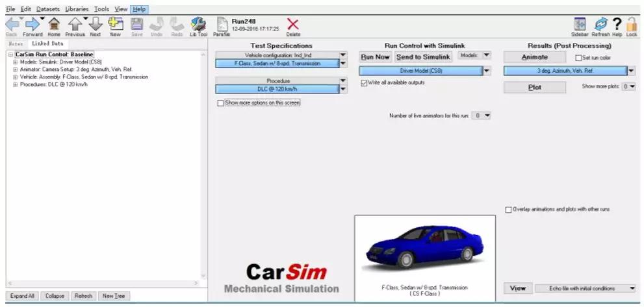This screenshot has height=307, width=644.
Task: Open the Tools menu
Action: (x=101, y=9)
